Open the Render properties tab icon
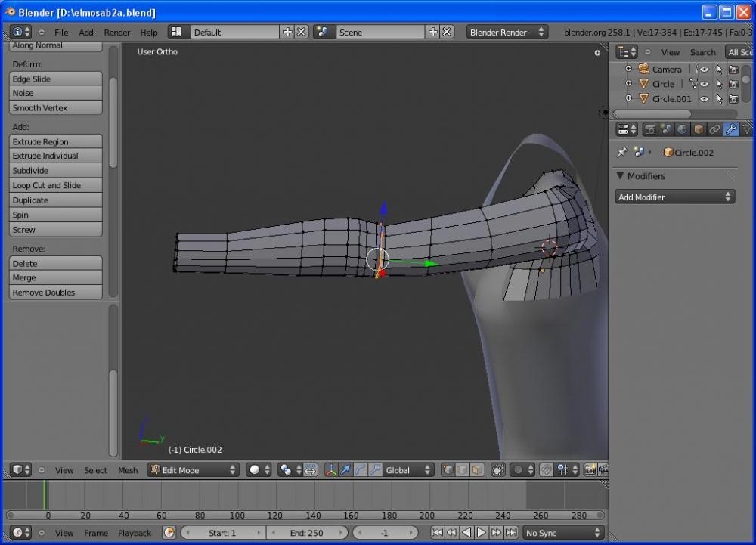The height and width of the screenshot is (545, 756). point(650,129)
